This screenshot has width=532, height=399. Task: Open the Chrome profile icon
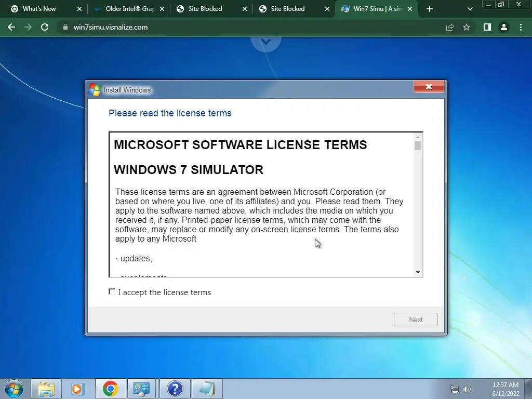(504, 27)
